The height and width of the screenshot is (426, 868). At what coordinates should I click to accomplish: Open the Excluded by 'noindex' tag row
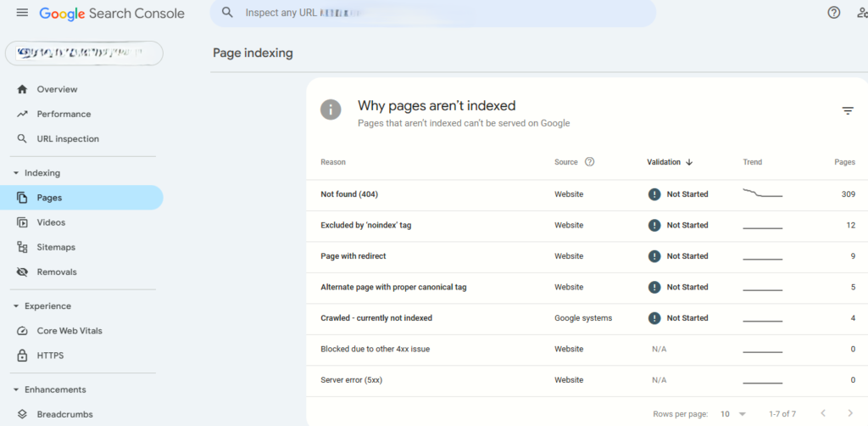pos(587,226)
